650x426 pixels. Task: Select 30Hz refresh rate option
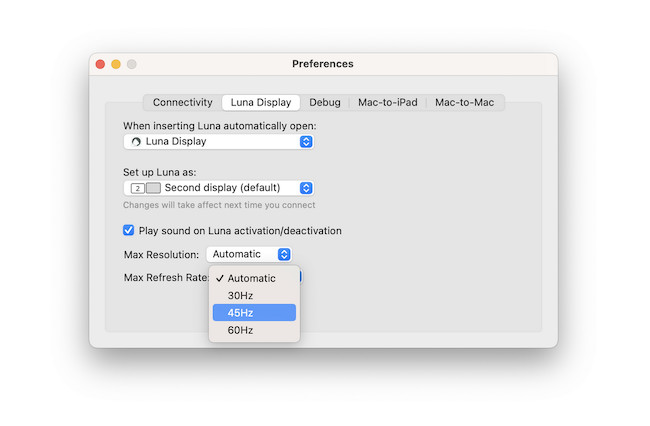tap(254, 295)
